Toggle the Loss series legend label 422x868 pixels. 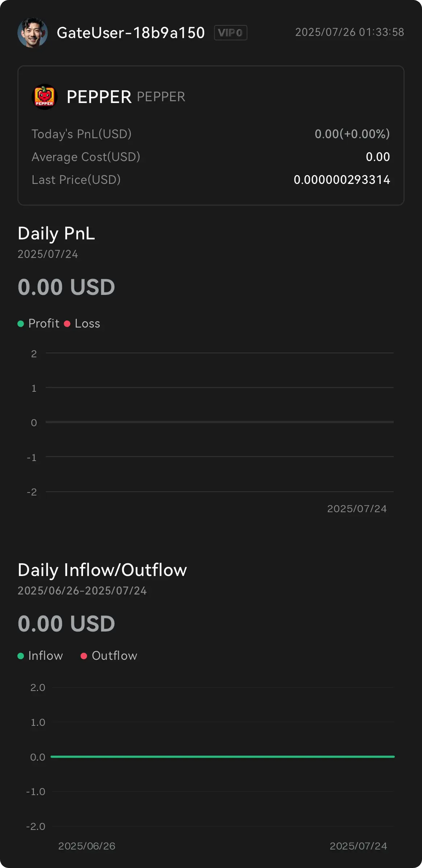tap(87, 324)
